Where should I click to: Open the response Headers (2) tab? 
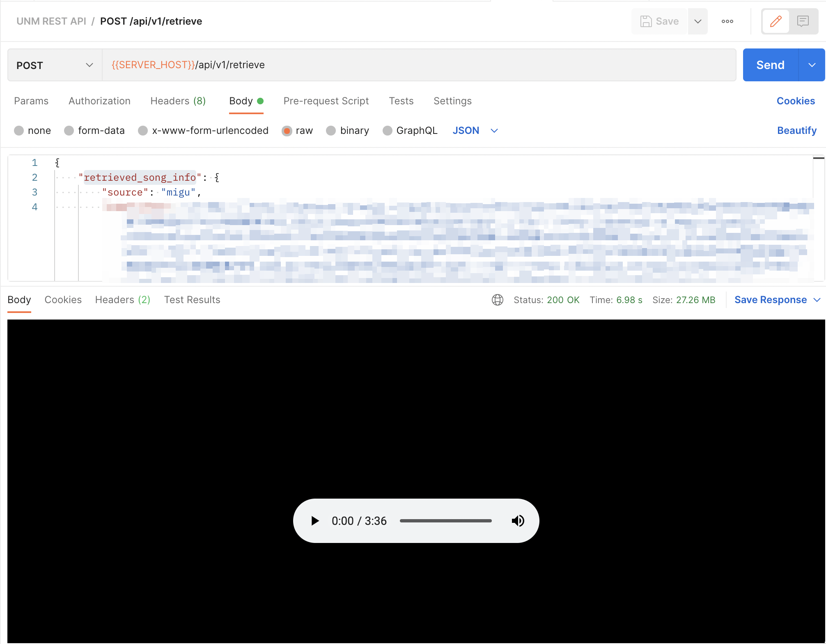pyautogui.click(x=123, y=300)
